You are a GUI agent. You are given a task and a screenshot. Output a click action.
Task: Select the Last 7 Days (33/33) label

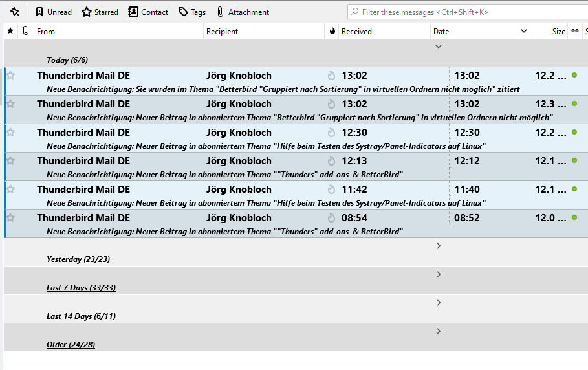click(x=81, y=288)
